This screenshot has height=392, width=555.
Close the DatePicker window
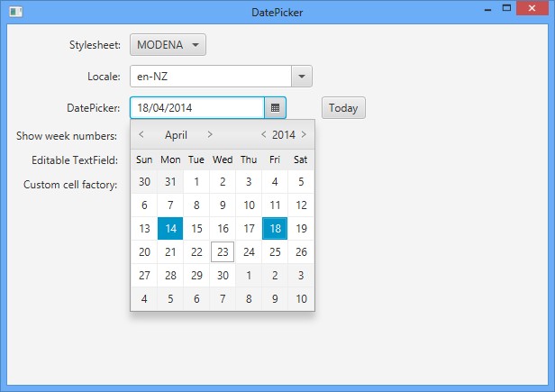533,9
